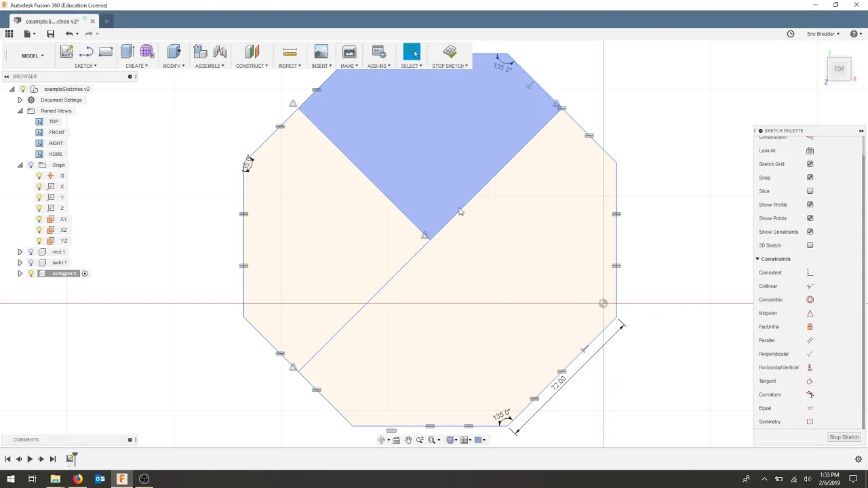Apply the Coincident constraint icon
The height and width of the screenshot is (488, 868).
810,272
